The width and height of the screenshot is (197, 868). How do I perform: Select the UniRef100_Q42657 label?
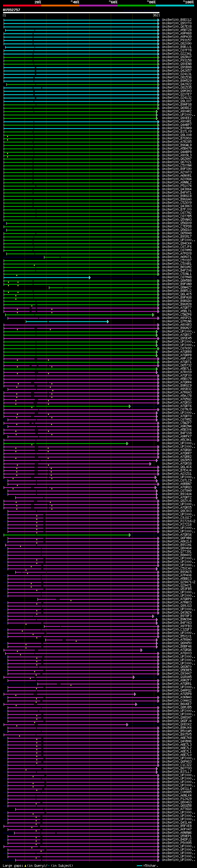coord(176,71)
